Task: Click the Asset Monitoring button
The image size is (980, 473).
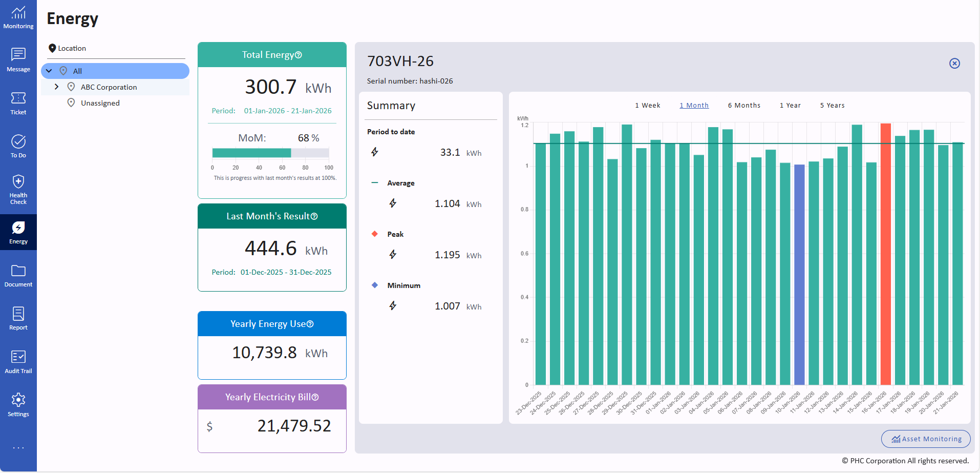Action: coord(926,439)
